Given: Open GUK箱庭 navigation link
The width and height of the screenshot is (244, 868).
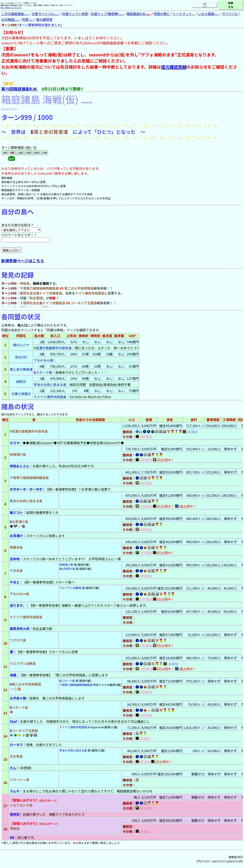Looking at the screenshot, I should tap(8, 20).
